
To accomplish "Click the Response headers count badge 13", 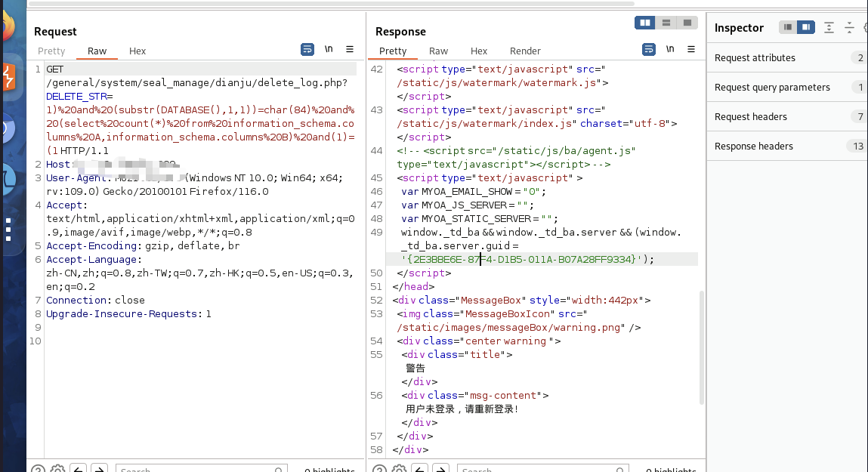I will pyautogui.click(x=857, y=146).
